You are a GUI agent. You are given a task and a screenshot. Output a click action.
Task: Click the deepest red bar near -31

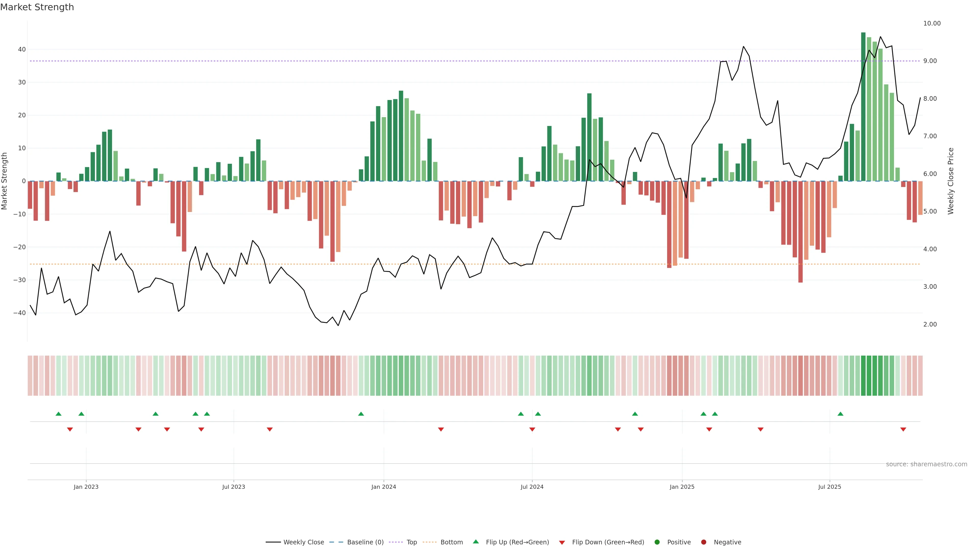(800, 232)
